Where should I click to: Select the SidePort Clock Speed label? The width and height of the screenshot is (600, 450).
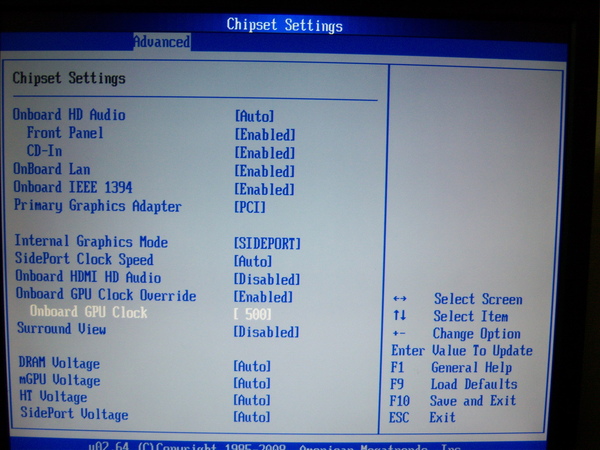click(84, 259)
